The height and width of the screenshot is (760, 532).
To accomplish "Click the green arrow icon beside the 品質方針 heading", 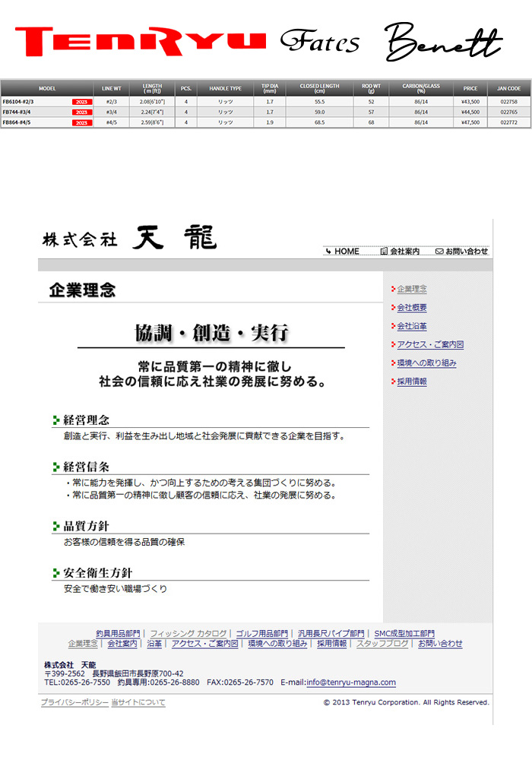I will [x=56, y=527].
